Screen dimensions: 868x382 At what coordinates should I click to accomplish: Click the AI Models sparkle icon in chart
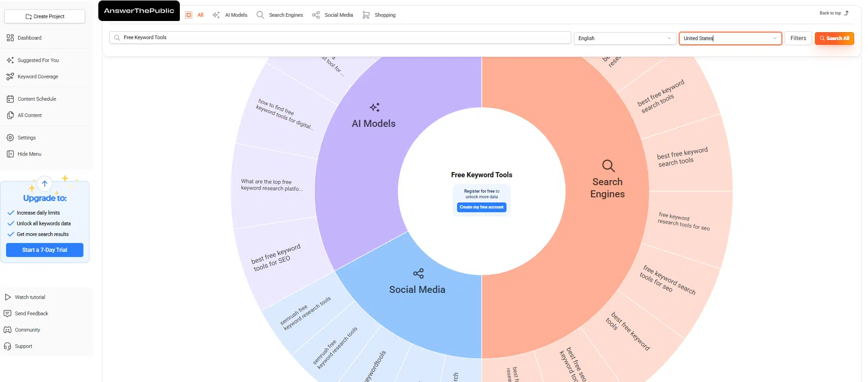pos(375,108)
